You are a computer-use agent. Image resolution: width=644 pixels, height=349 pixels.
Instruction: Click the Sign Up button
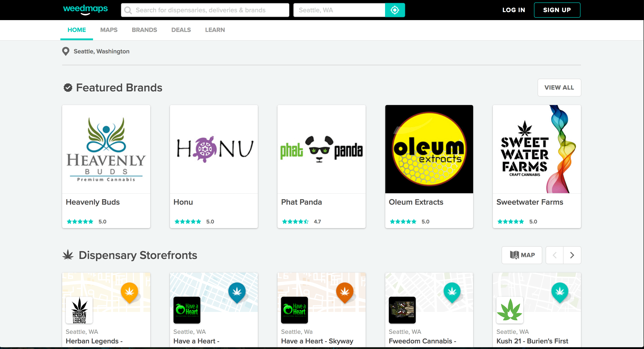click(557, 10)
